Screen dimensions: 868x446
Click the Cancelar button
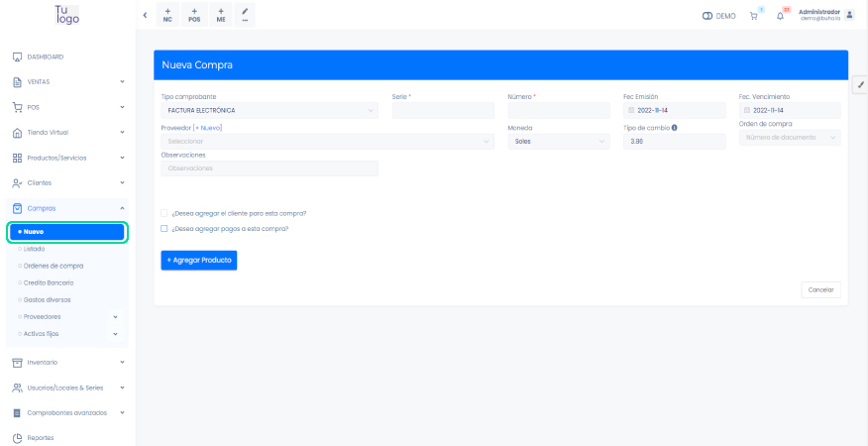click(820, 289)
